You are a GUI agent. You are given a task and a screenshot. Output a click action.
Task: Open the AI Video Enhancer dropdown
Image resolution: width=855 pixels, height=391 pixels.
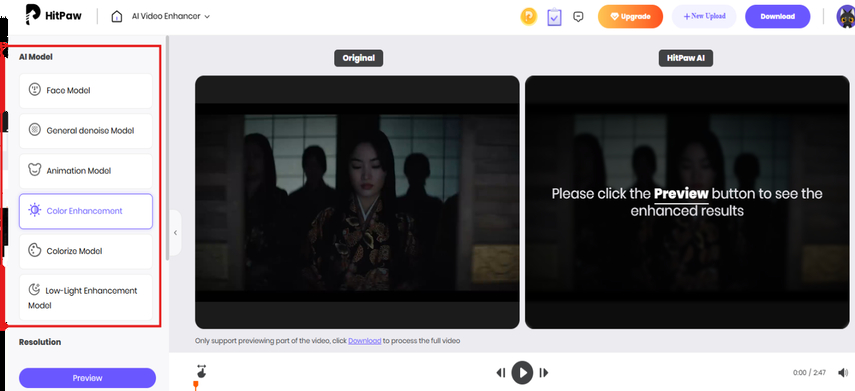click(x=170, y=16)
